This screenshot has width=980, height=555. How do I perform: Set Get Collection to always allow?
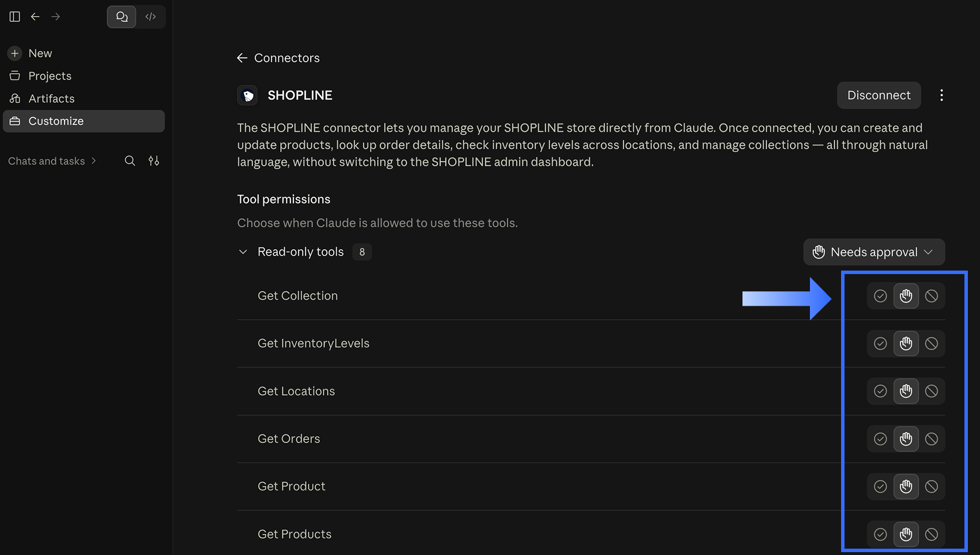point(880,296)
